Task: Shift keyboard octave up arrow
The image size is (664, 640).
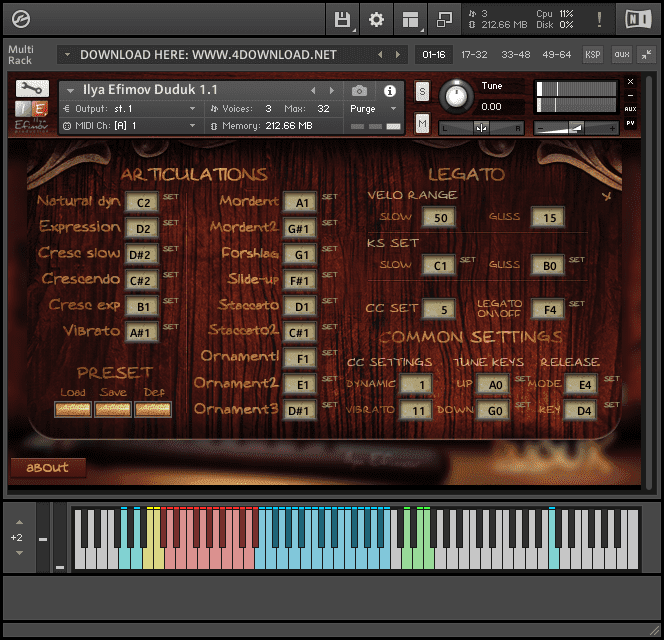Action: (19, 522)
